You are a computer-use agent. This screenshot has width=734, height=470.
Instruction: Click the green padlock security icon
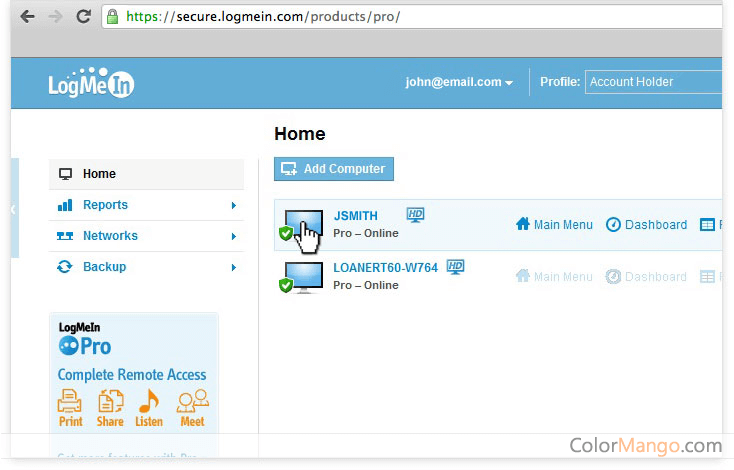(112, 17)
